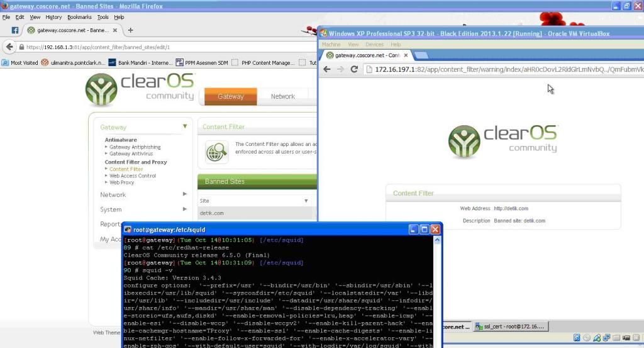Viewport: 644px width, 348px height.
Task: Open a new tab in VM Chrome
Action: click(x=421, y=55)
